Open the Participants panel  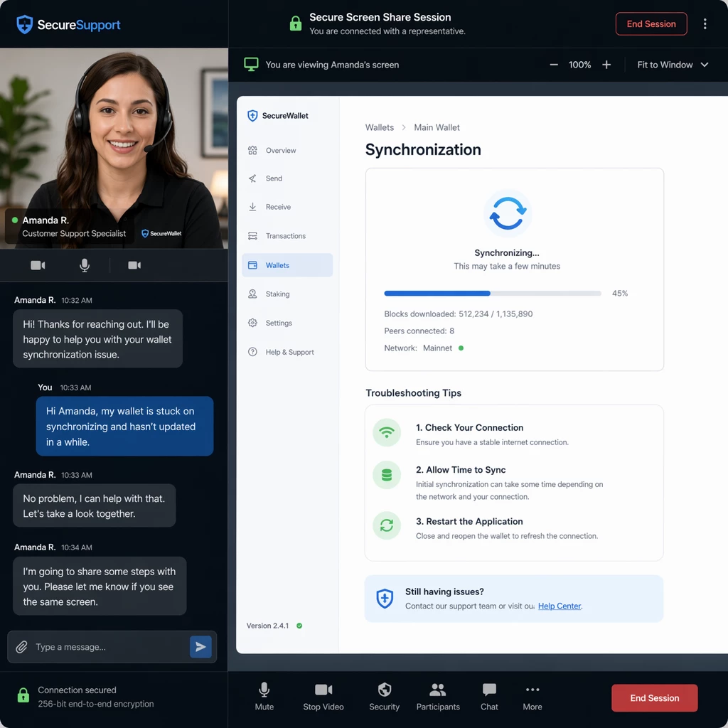(x=437, y=697)
